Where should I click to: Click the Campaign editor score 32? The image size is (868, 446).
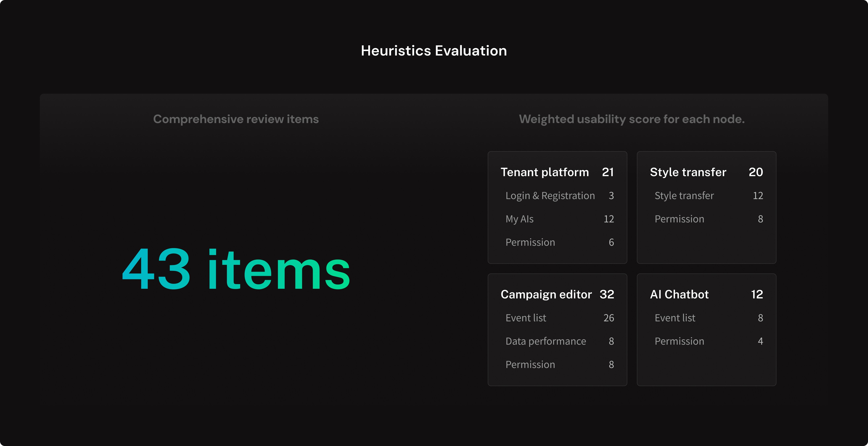607,295
